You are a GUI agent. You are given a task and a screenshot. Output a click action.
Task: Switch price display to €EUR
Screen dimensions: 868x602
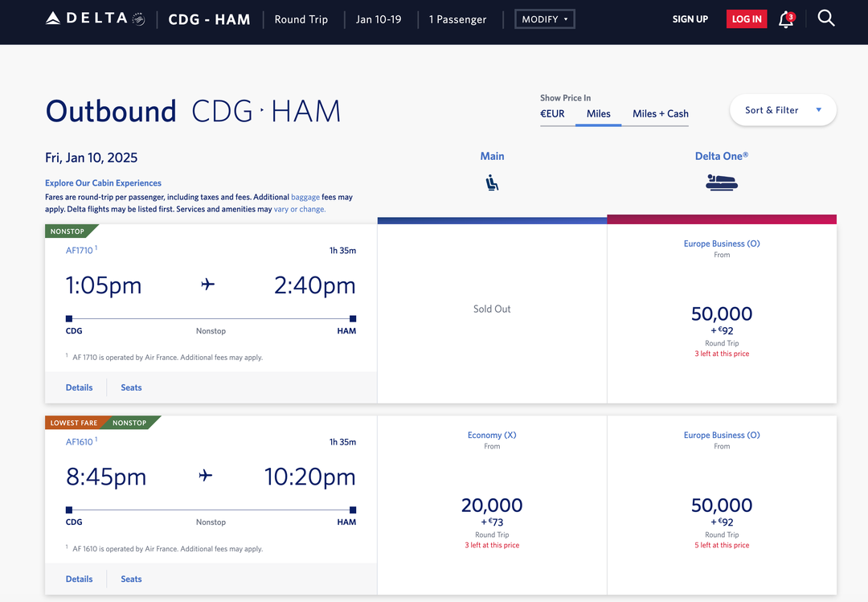pyautogui.click(x=552, y=114)
